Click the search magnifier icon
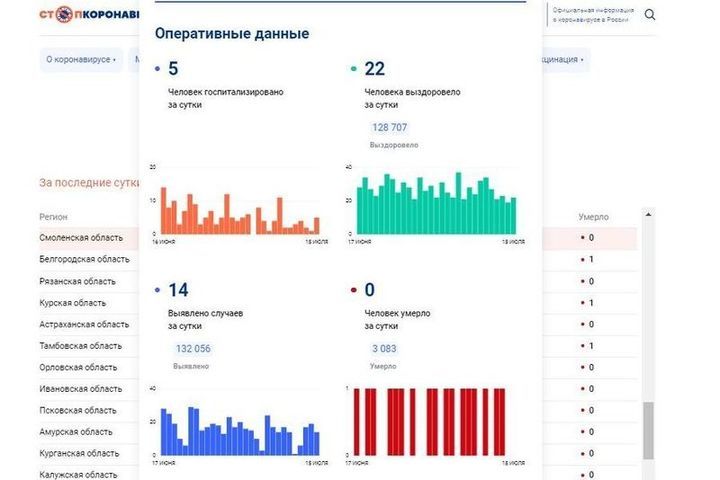 click(650, 15)
